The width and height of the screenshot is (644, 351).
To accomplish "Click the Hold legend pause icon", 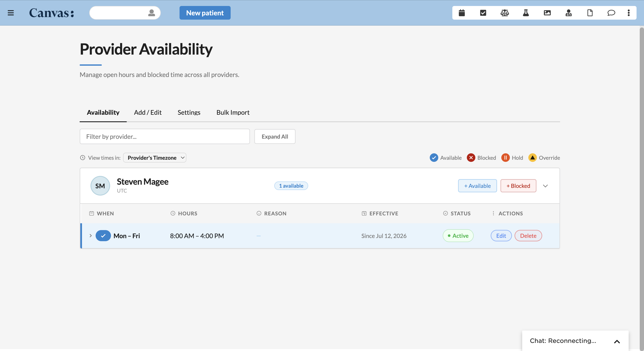I will (x=505, y=157).
